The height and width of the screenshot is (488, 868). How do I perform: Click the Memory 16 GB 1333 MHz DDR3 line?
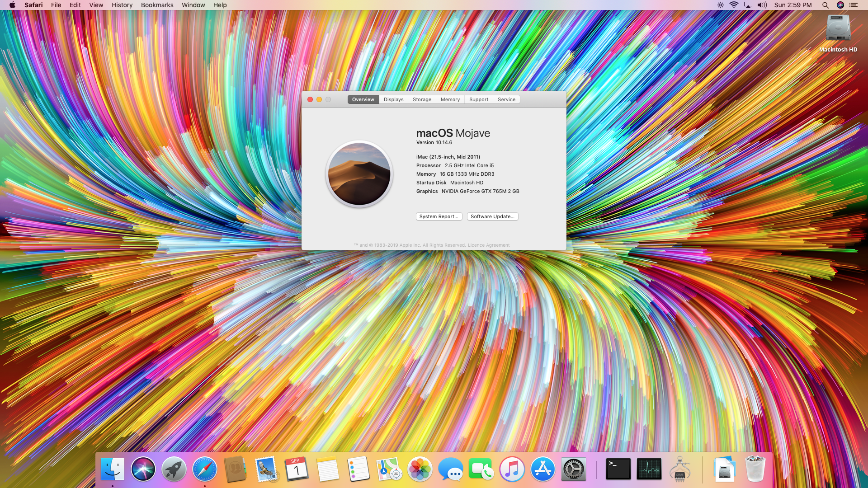pos(455,174)
